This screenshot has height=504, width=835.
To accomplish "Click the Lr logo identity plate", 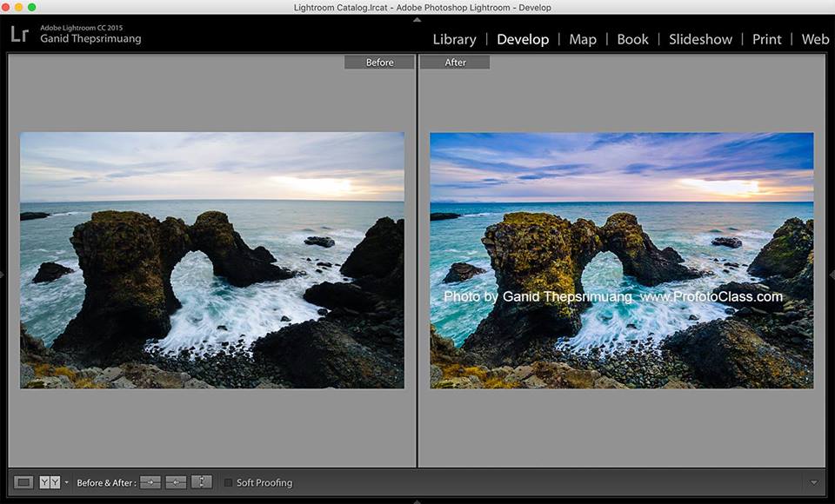I will [x=19, y=35].
